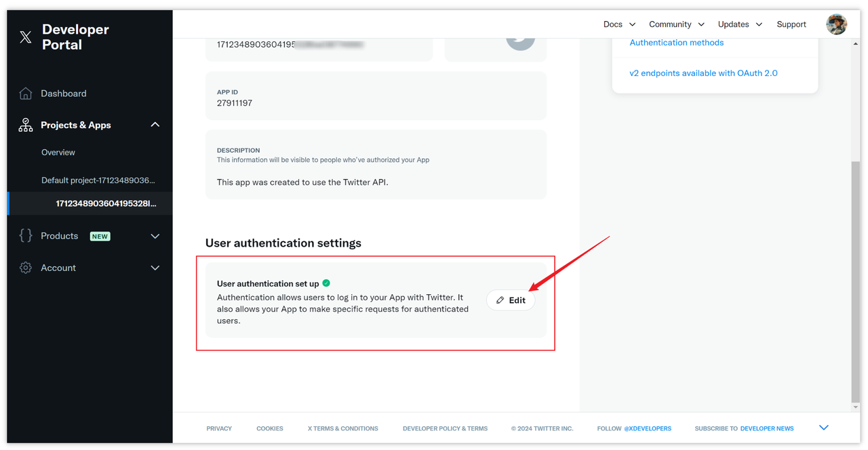Screen dimensions: 868x450
Task: Click the scrollbar up arrow
Action: pyautogui.click(x=856, y=43)
